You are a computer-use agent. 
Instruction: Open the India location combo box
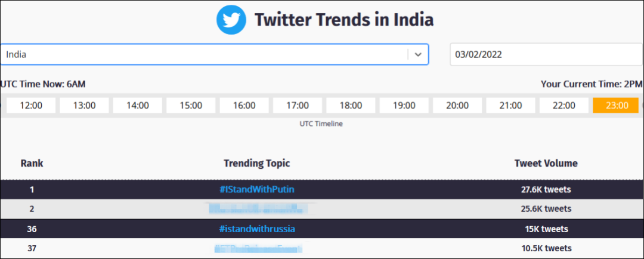(214, 54)
